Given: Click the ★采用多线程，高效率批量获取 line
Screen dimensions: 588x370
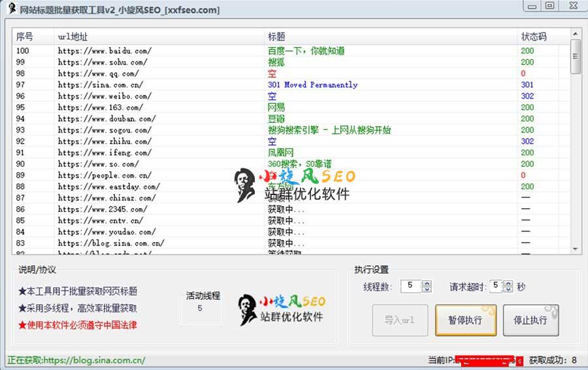Looking at the screenshot, I should click(78, 308).
